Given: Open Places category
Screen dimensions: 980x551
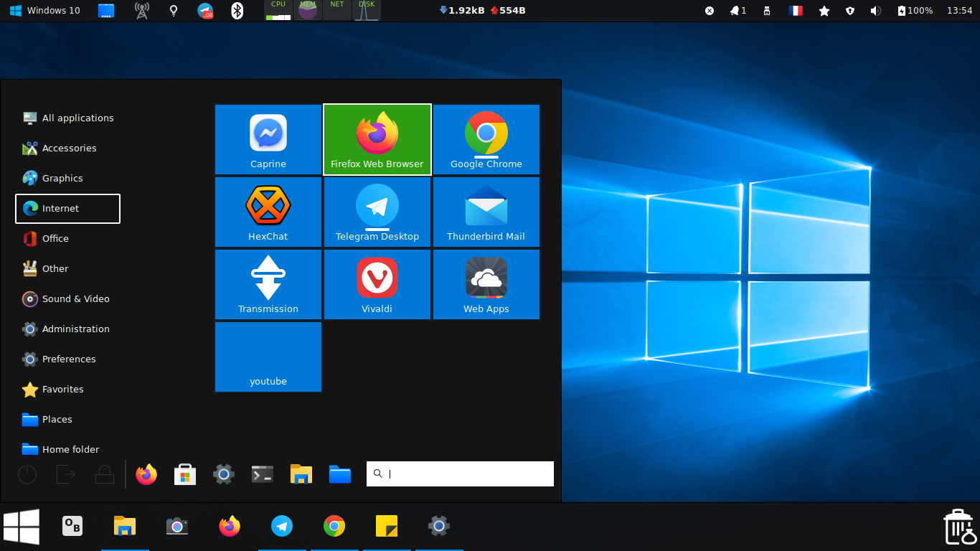Looking at the screenshot, I should point(68,419).
